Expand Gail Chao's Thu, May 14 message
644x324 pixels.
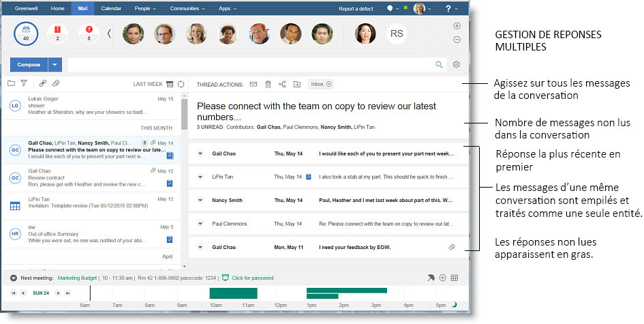[200, 153]
